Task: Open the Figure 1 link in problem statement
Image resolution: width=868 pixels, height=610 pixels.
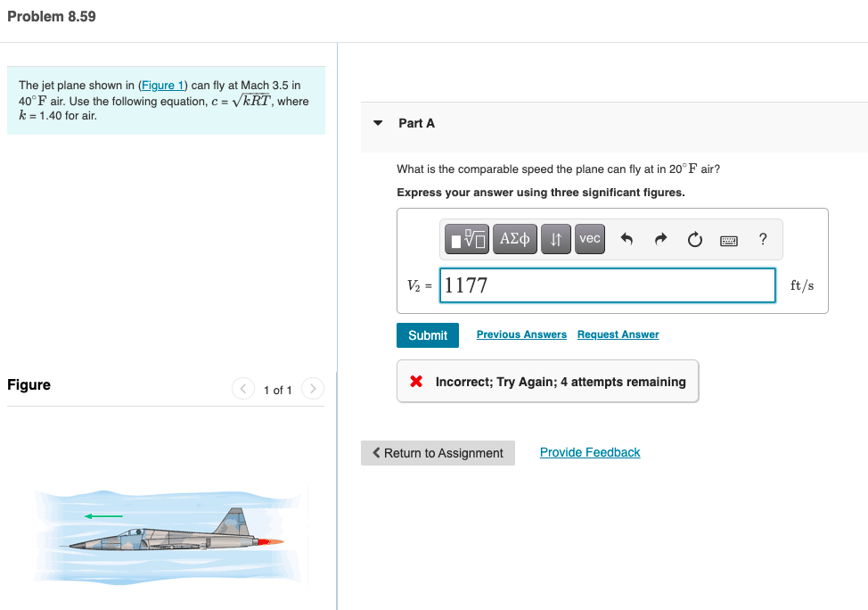Action: 163,85
